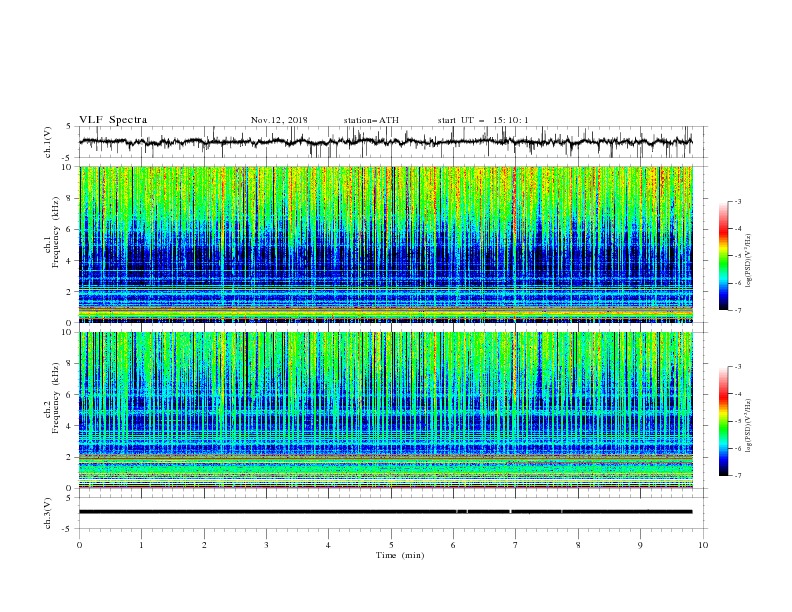Click the ch.1 voltage waveform trace
The width and height of the screenshot is (792, 612).
point(386,142)
